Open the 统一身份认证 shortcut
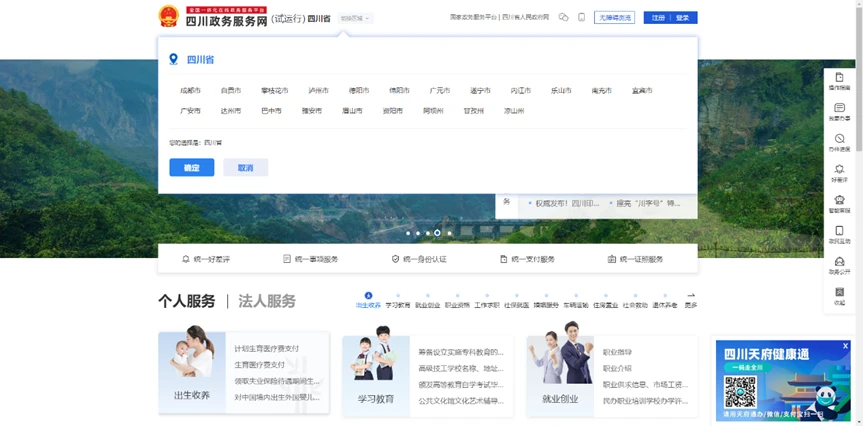Screen dimensions: 863x426 coord(419,259)
